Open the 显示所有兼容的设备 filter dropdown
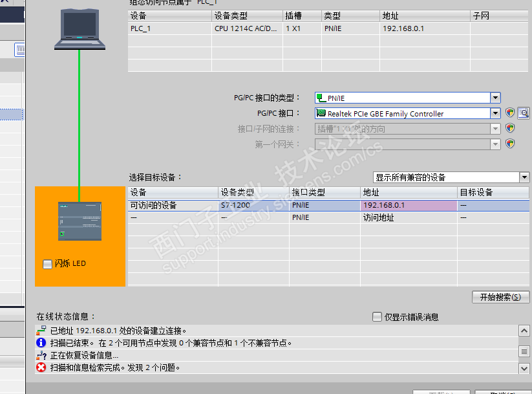Viewport: 532px width, 394px height. point(524,177)
